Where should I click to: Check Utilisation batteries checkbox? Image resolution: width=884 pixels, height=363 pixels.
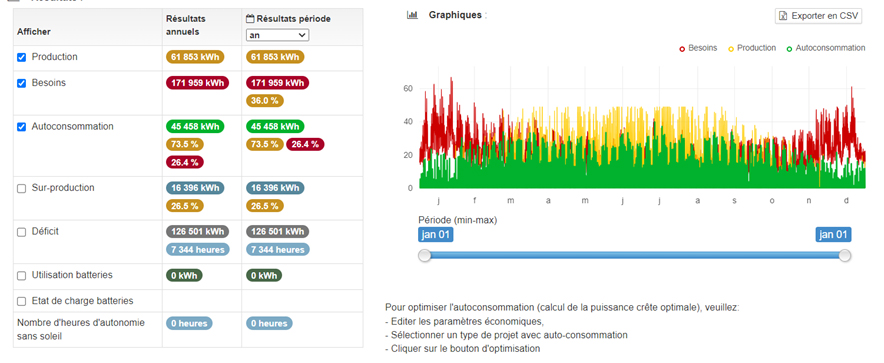[x=22, y=276]
